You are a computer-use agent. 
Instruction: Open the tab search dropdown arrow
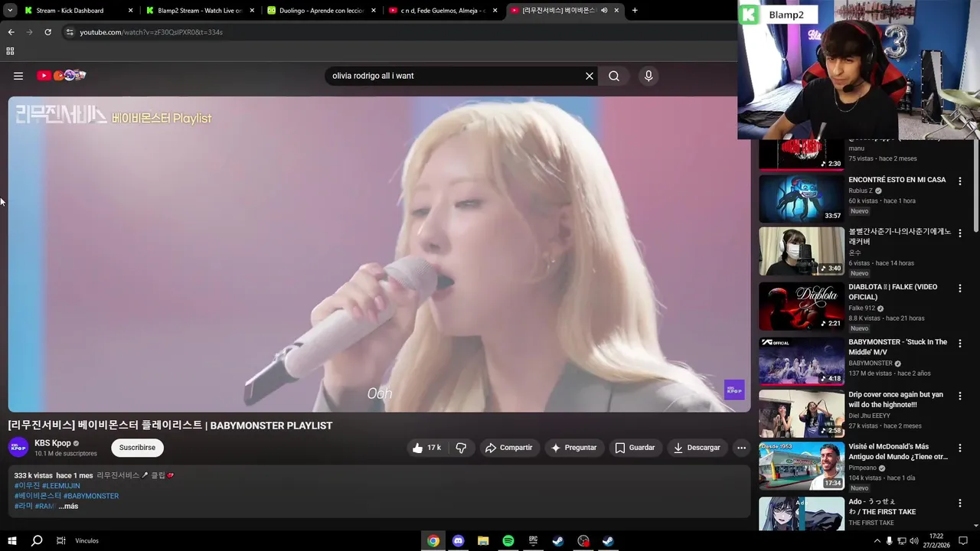(x=10, y=11)
